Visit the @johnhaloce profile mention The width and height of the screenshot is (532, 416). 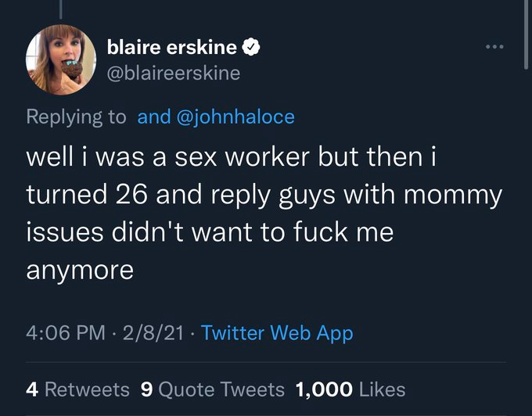click(236, 117)
